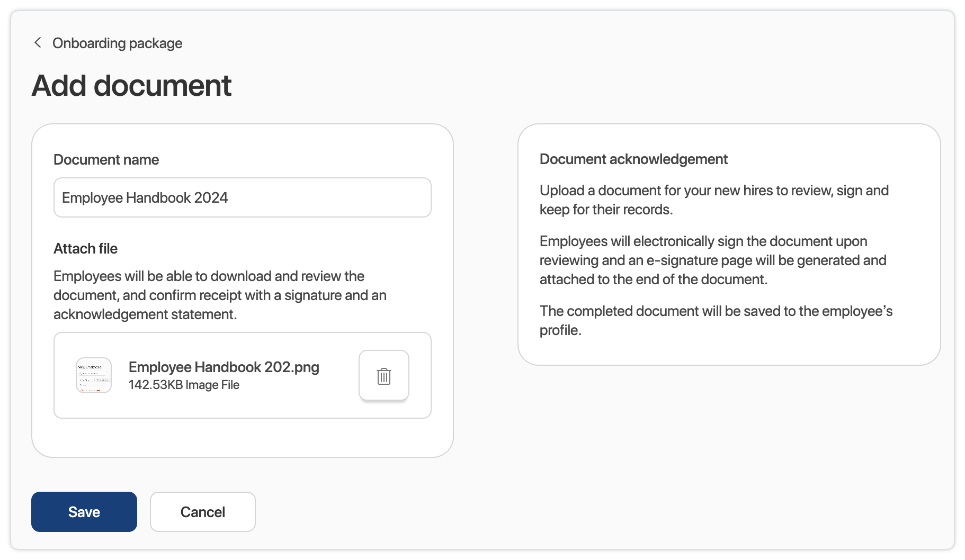Image resolution: width=965 pixels, height=560 pixels.
Task: Click the Document name input field
Action: pyautogui.click(x=242, y=197)
